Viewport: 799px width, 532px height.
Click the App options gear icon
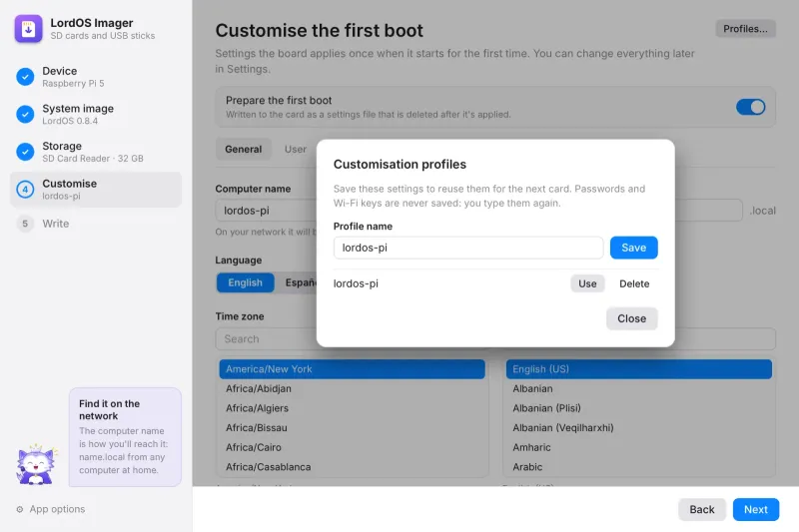tap(20, 509)
